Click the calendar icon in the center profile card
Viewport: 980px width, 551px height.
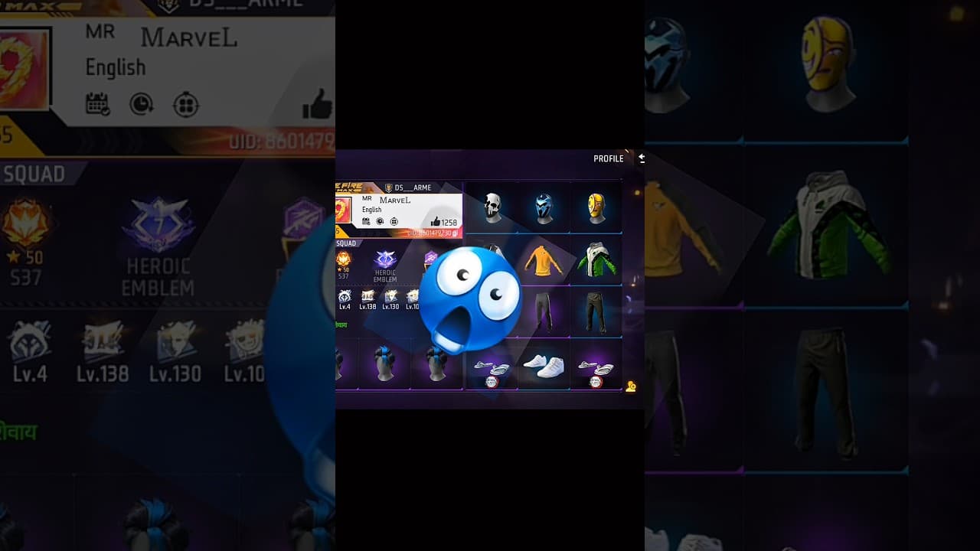click(x=366, y=221)
